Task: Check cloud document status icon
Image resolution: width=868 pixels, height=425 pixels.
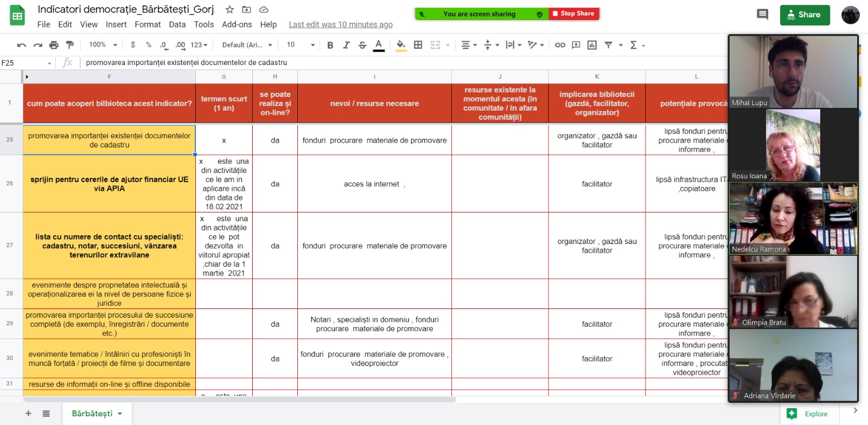Action: click(x=264, y=10)
